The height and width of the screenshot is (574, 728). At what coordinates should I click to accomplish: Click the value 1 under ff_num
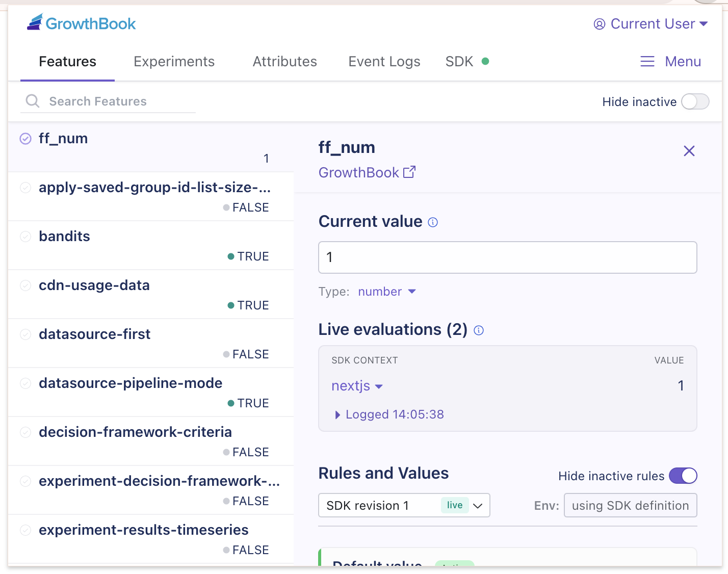tap(266, 159)
